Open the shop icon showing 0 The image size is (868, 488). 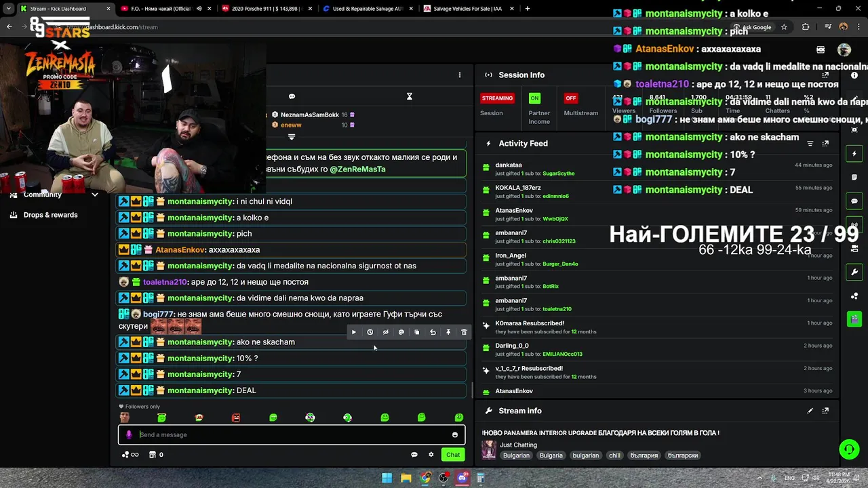point(156,455)
